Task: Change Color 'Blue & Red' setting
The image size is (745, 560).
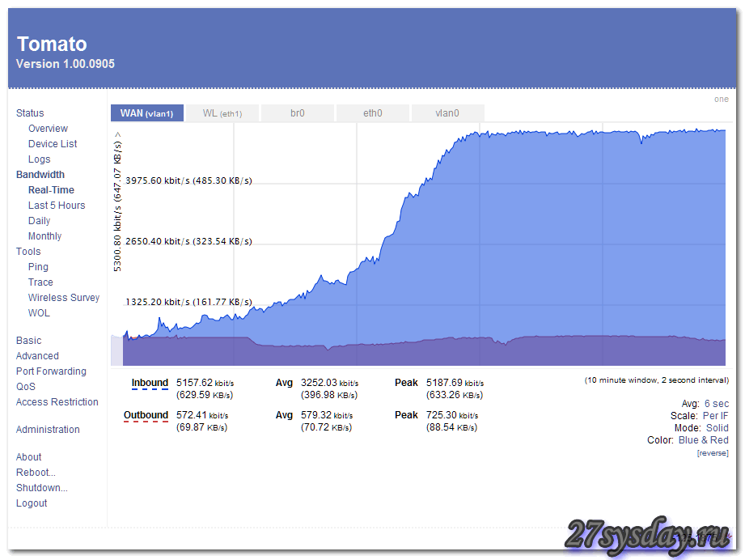Action: coord(704,440)
